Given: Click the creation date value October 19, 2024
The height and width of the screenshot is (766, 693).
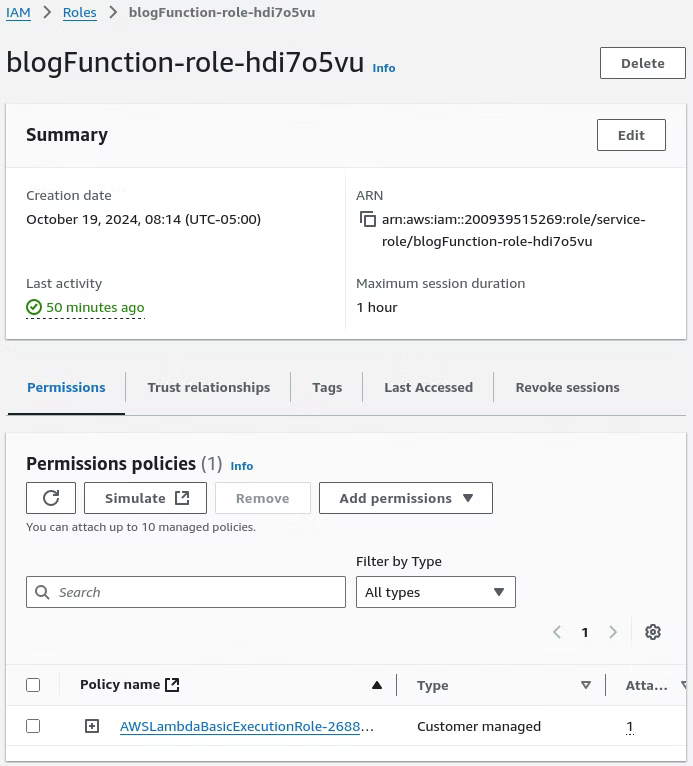Looking at the screenshot, I should point(144,219).
